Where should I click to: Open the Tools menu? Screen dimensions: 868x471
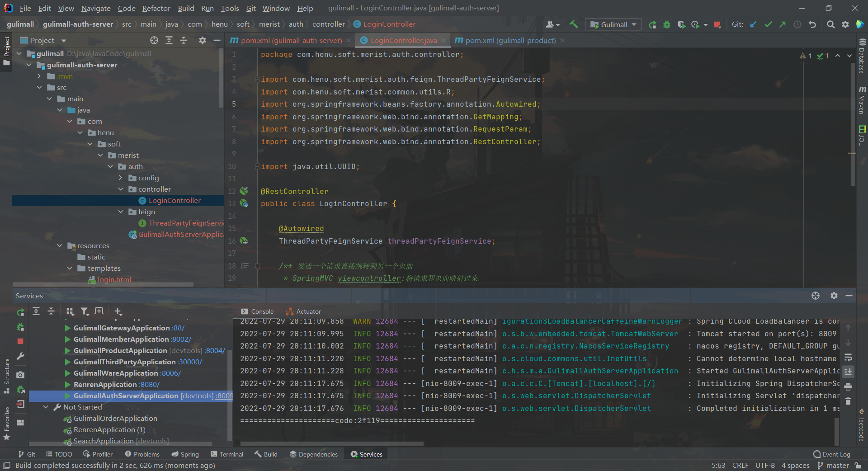(230, 8)
